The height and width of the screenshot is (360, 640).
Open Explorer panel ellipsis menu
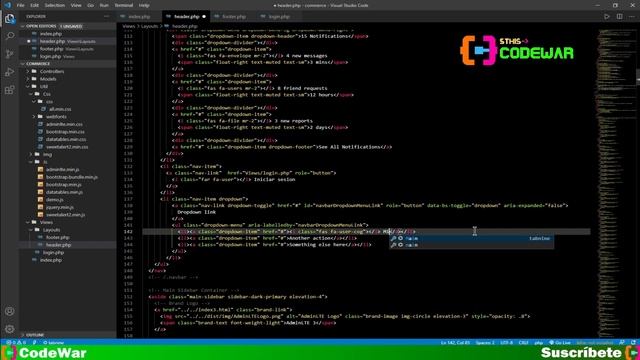point(107,16)
